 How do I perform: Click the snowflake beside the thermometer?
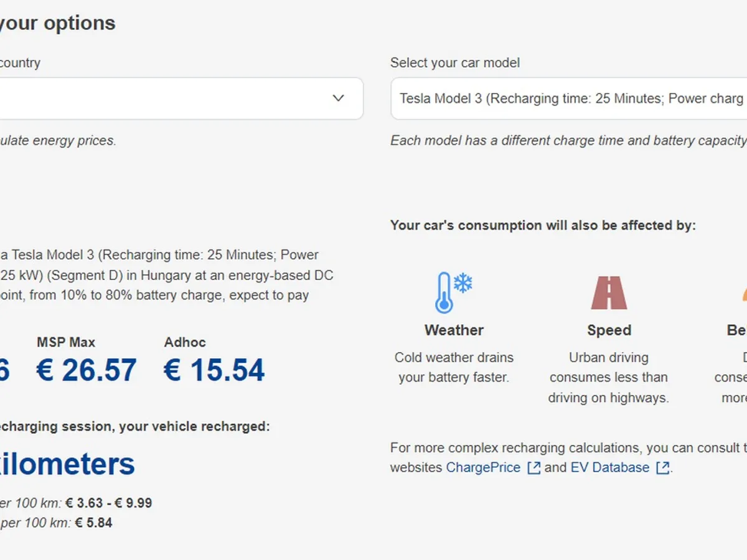click(463, 284)
